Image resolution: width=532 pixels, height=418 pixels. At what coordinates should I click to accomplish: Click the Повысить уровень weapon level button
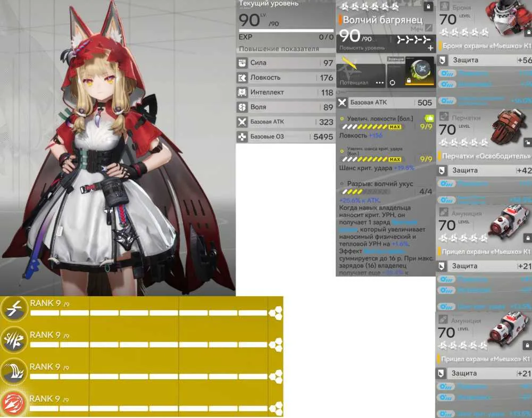coord(362,48)
